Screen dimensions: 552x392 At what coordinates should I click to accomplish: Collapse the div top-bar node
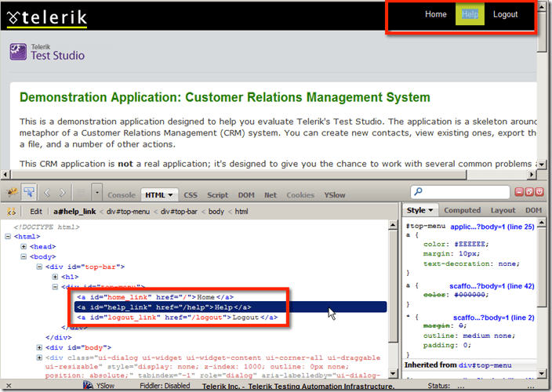(x=40, y=267)
